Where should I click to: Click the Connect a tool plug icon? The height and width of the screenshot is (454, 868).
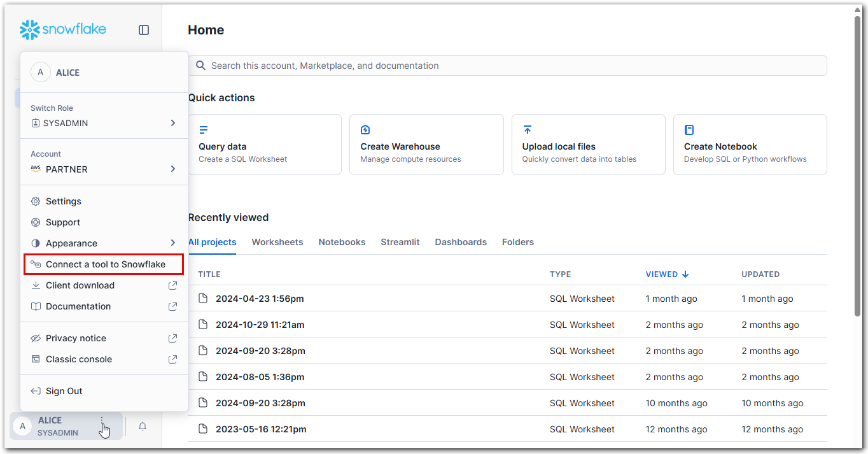coord(36,264)
